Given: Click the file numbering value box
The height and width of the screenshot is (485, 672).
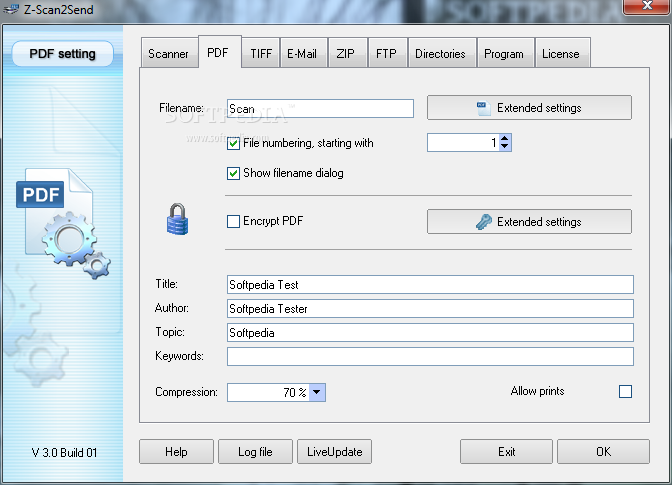Looking at the screenshot, I should click(x=463, y=143).
